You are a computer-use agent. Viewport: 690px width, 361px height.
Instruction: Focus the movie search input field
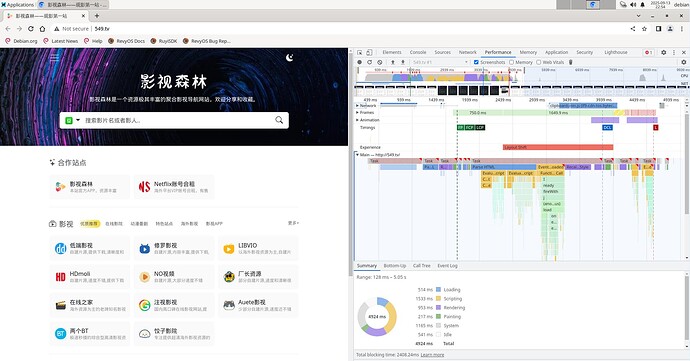click(178, 120)
